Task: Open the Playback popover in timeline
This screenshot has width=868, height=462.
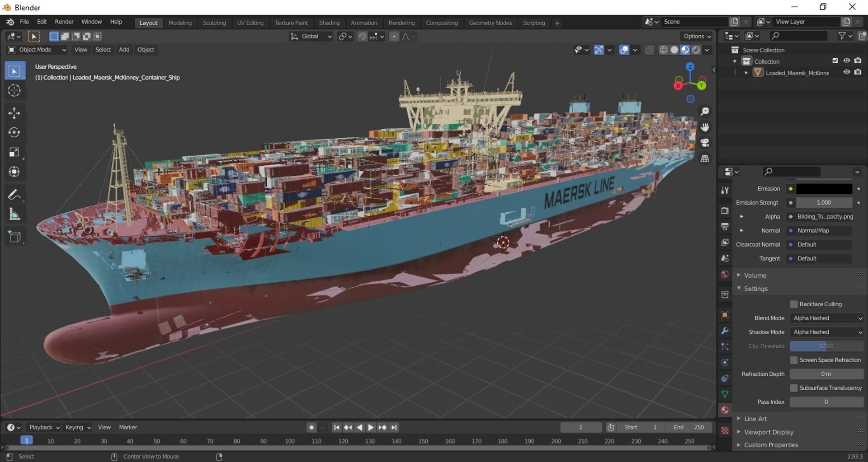Action: (44, 427)
